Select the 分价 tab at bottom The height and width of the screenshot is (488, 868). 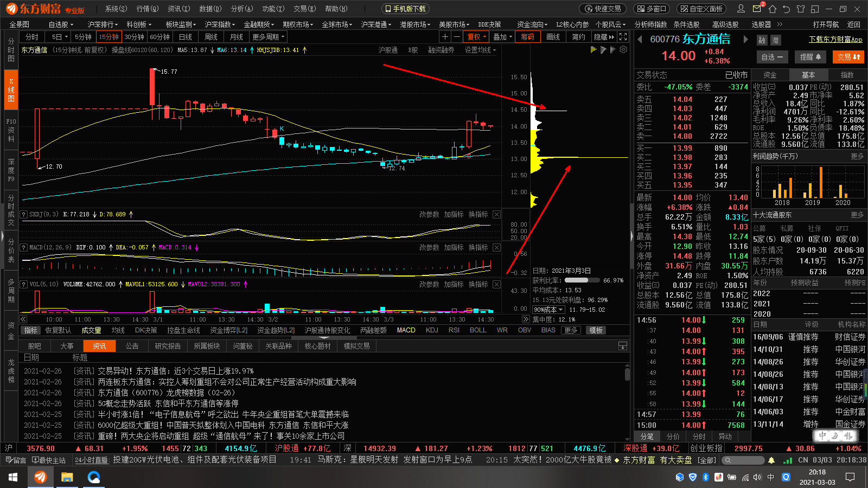click(673, 436)
